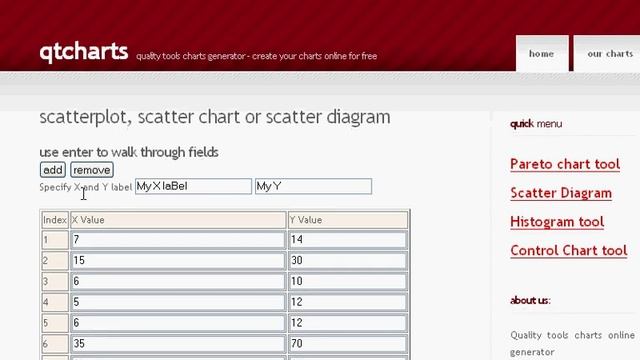
Task: Click the 'Quality tools charts online generator' paragraph
Action: pyautogui.click(x=572, y=343)
